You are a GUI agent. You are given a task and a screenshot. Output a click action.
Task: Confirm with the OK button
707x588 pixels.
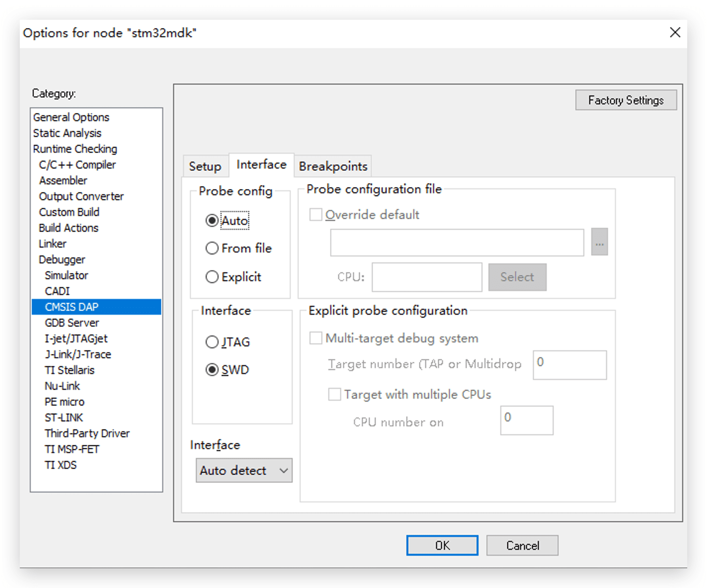pyautogui.click(x=442, y=546)
